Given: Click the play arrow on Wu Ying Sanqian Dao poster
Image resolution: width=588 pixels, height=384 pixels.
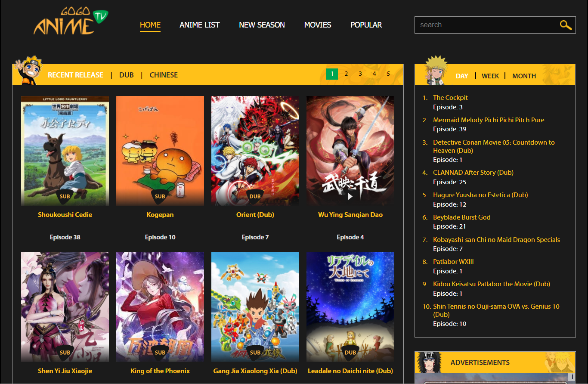Looking at the screenshot, I should click(350, 196).
